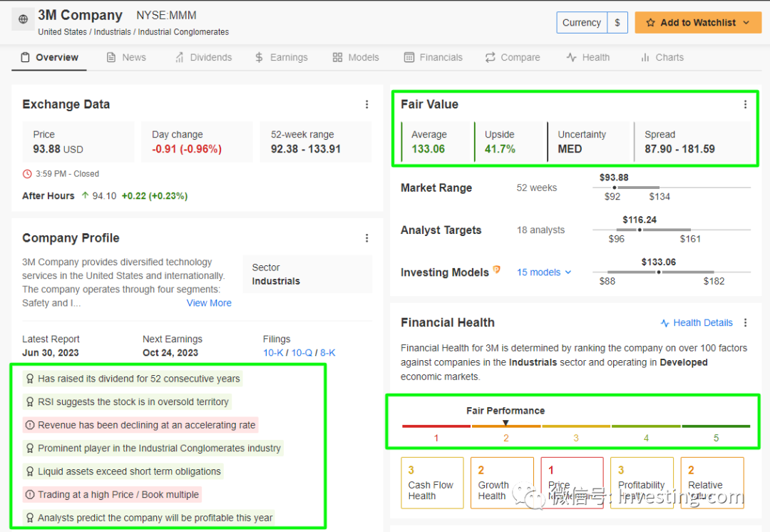This screenshot has width=770, height=532.
Task: Select the Profitability Health score card
Action: point(642,483)
